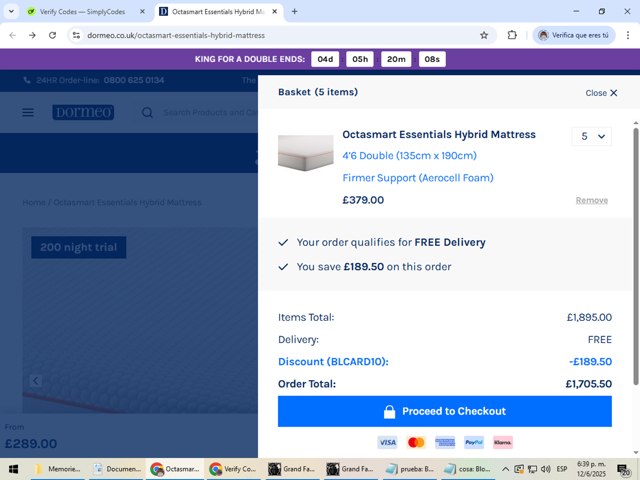Image resolution: width=640 pixels, height=480 pixels.
Task: Remove the Octasmart mattress from basket
Action: point(592,200)
